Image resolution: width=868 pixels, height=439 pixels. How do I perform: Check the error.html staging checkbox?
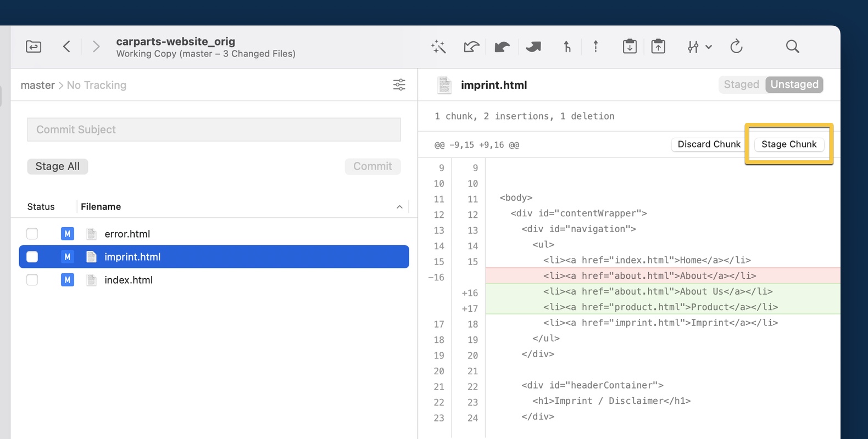32,234
